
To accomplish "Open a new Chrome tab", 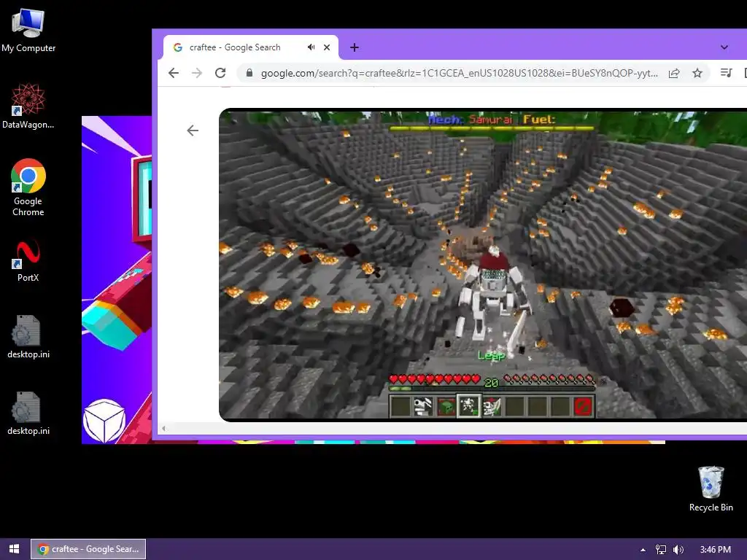I will [354, 47].
